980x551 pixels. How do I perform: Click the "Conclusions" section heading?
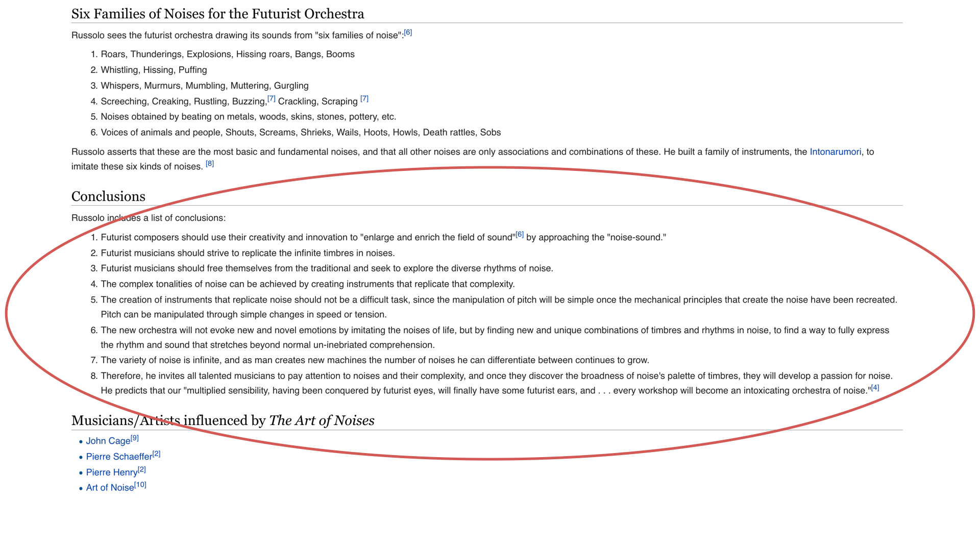(108, 196)
